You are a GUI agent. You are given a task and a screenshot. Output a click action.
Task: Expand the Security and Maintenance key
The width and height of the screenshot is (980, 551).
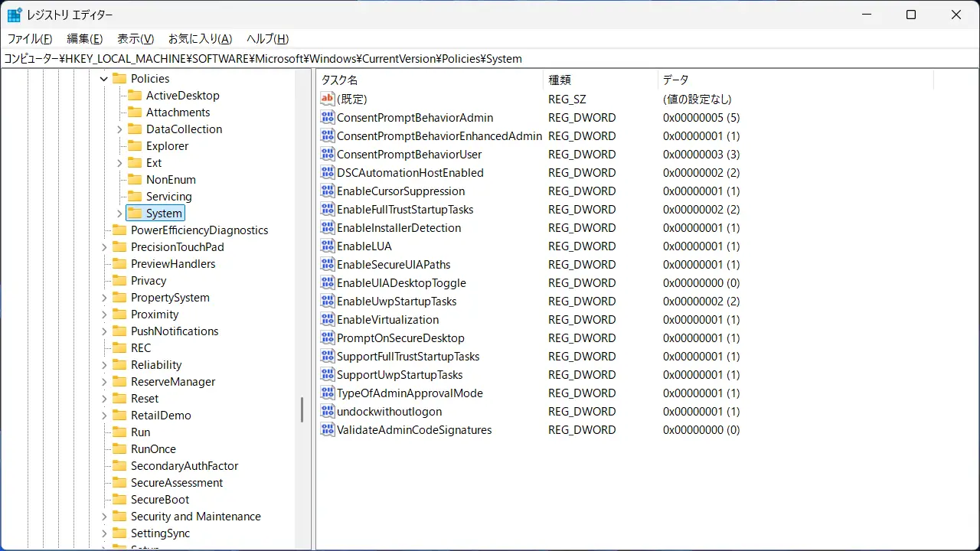pos(104,517)
